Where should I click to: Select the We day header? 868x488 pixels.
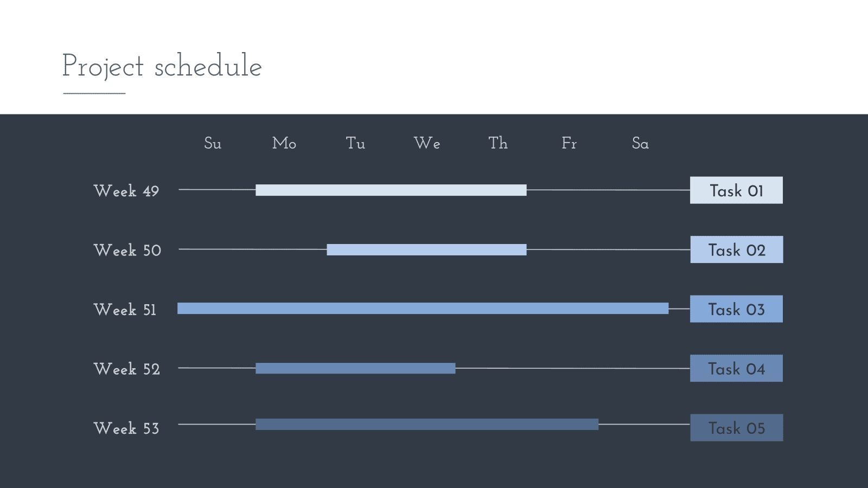tap(427, 143)
